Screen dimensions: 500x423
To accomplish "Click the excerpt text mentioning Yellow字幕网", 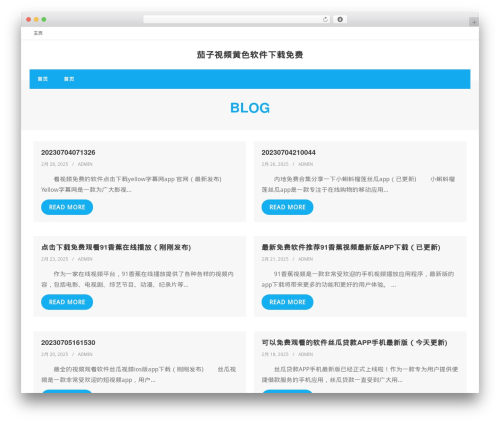I will [x=131, y=184].
